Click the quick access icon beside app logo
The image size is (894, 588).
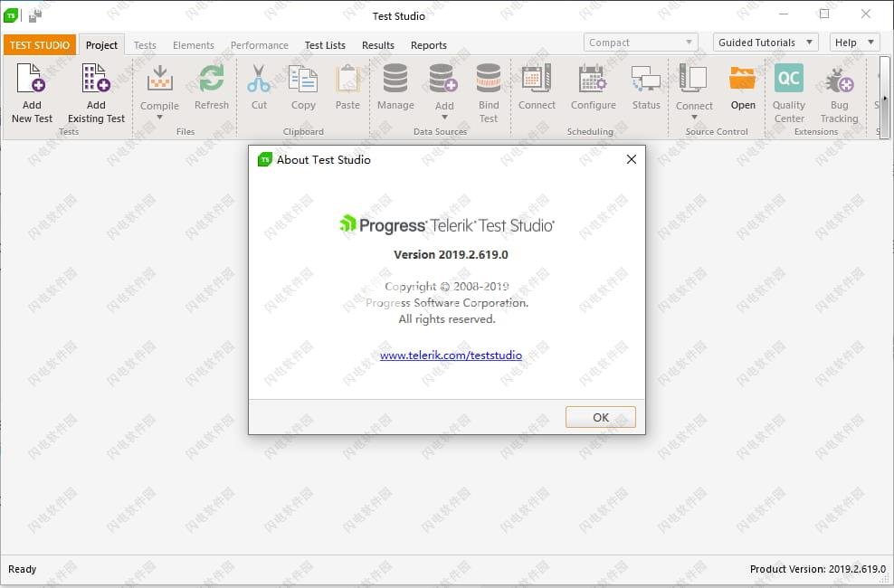pyautogui.click(x=34, y=16)
